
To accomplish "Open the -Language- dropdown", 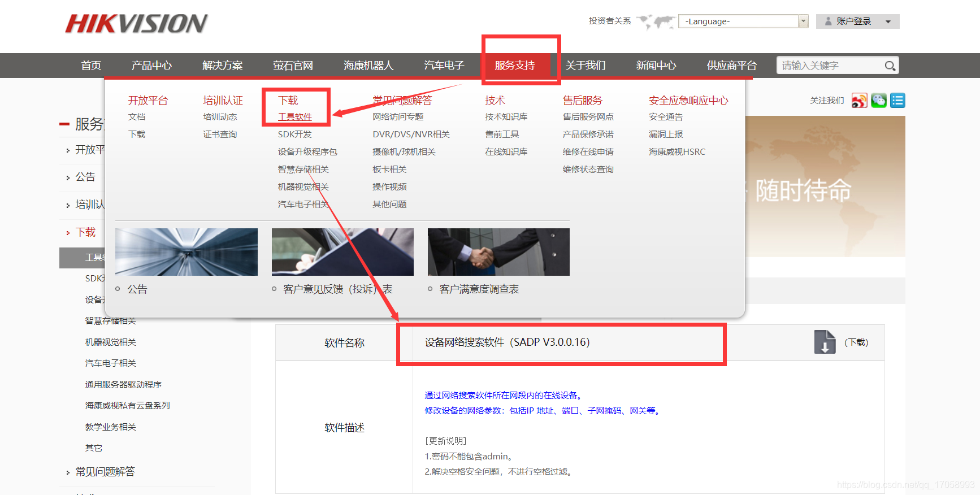I will pyautogui.click(x=743, y=21).
